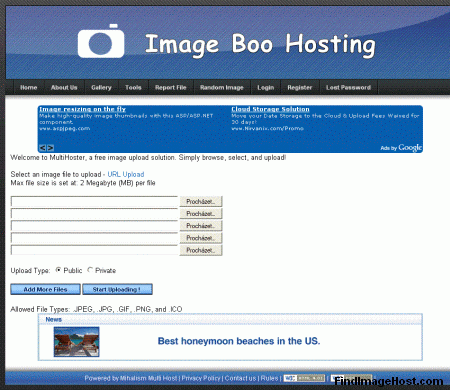Focus the second file path field
The height and width of the screenshot is (390, 450).
pos(95,214)
